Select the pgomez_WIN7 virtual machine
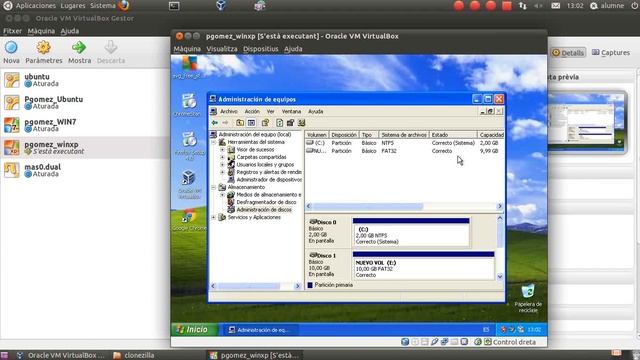This screenshot has width=640, height=360. (x=85, y=125)
